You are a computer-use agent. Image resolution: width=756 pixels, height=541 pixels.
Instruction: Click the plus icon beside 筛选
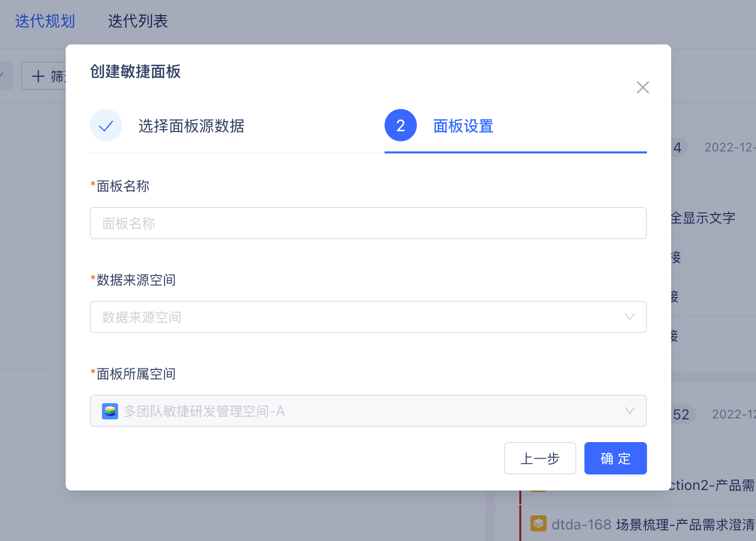[x=38, y=76]
